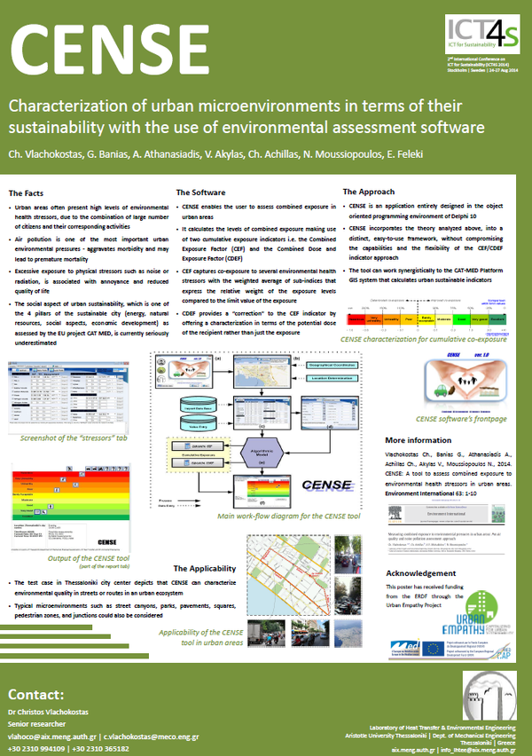This screenshot has height=756, width=532.
Task: Click the Geographical Coordinates box
Action: 332,366
